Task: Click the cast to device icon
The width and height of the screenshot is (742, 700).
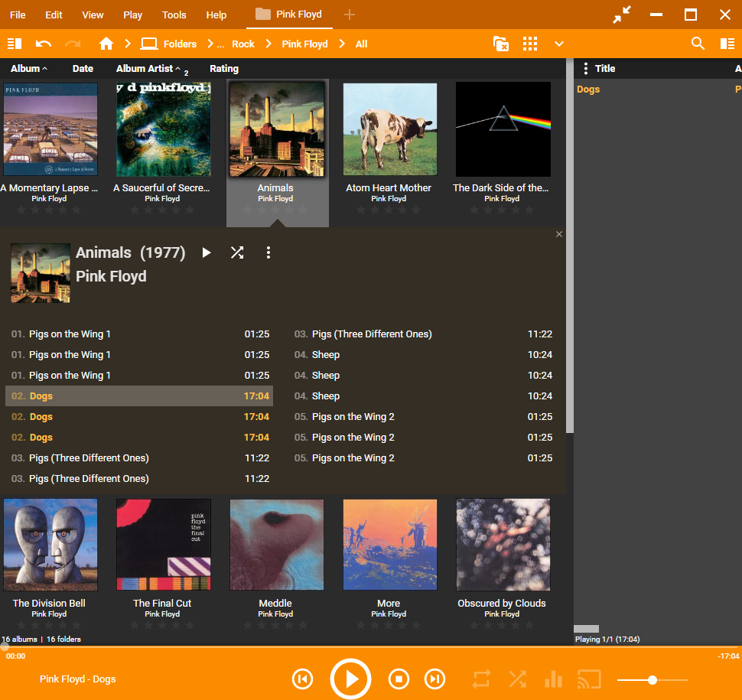Action: coord(589,679)
